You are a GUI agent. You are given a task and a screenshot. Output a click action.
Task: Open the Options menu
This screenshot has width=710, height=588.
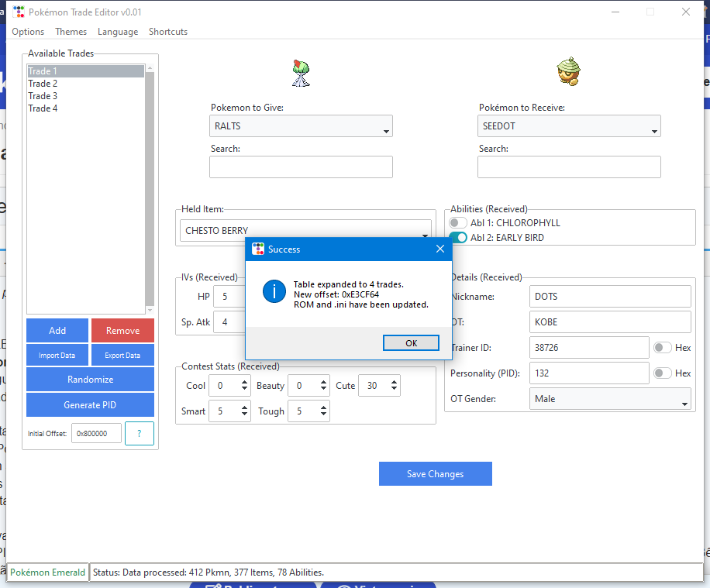coord(28,32)
